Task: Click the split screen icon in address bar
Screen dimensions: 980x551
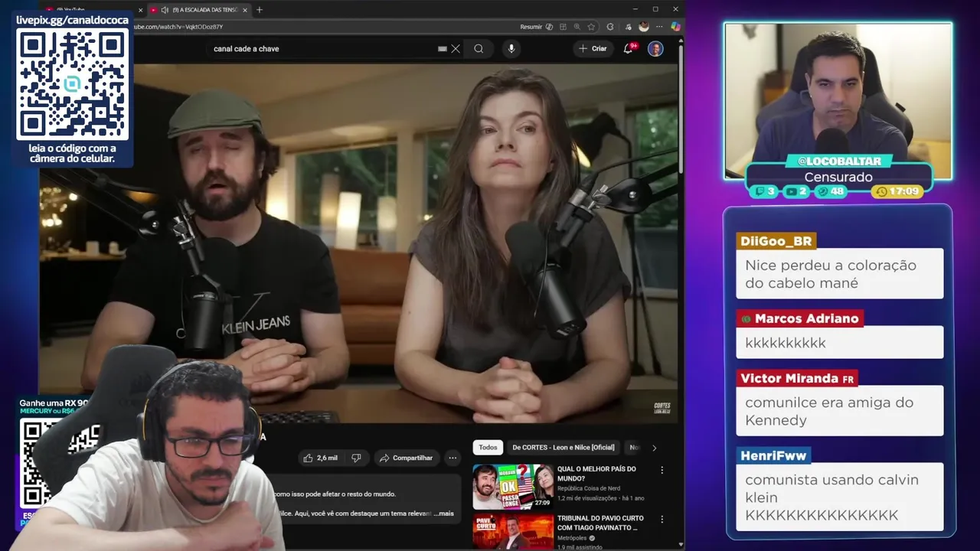Action: [563, 27]
